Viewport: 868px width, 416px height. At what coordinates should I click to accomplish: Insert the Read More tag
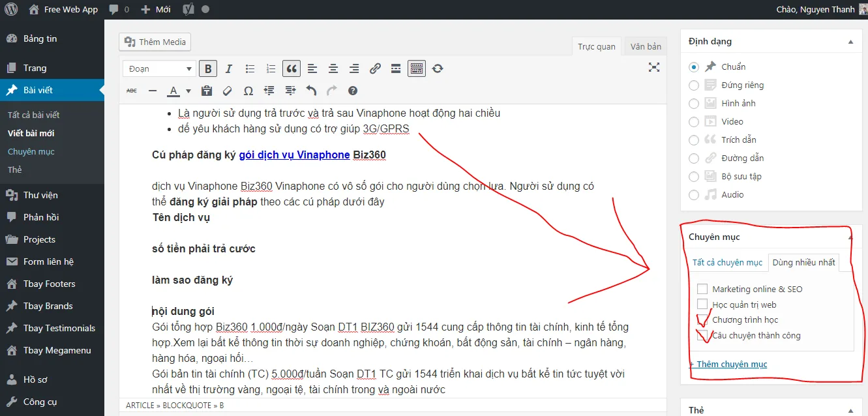[x=396, y=68]
